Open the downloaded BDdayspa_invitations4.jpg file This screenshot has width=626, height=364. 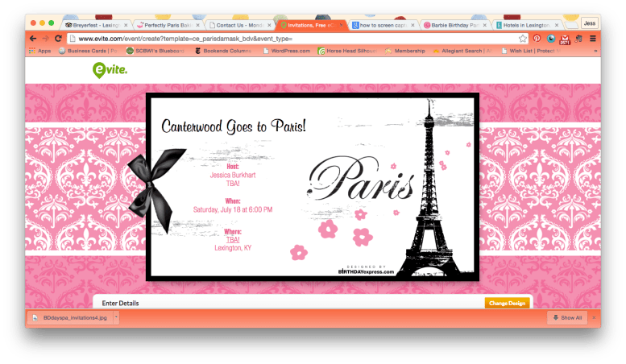point(71,318)
